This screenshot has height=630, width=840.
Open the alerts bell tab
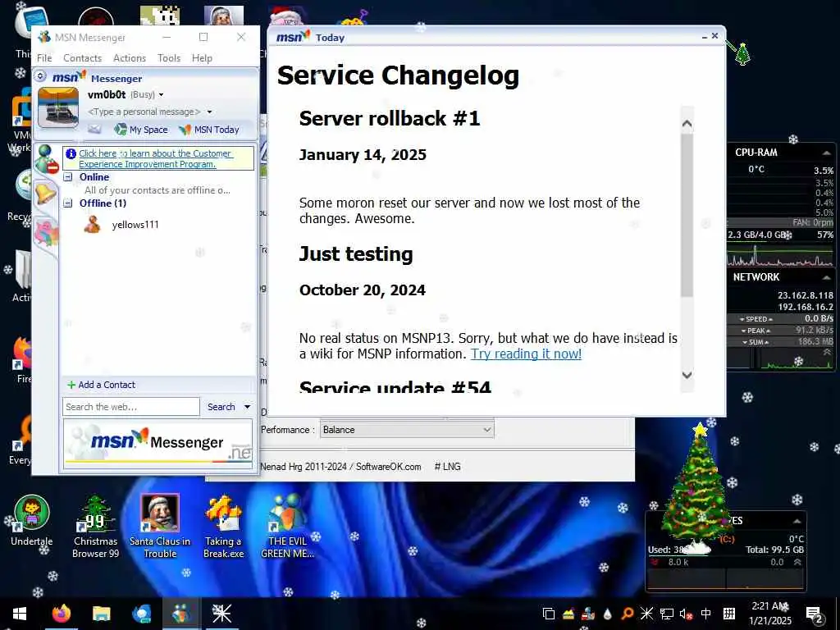(x=46, y=193)
